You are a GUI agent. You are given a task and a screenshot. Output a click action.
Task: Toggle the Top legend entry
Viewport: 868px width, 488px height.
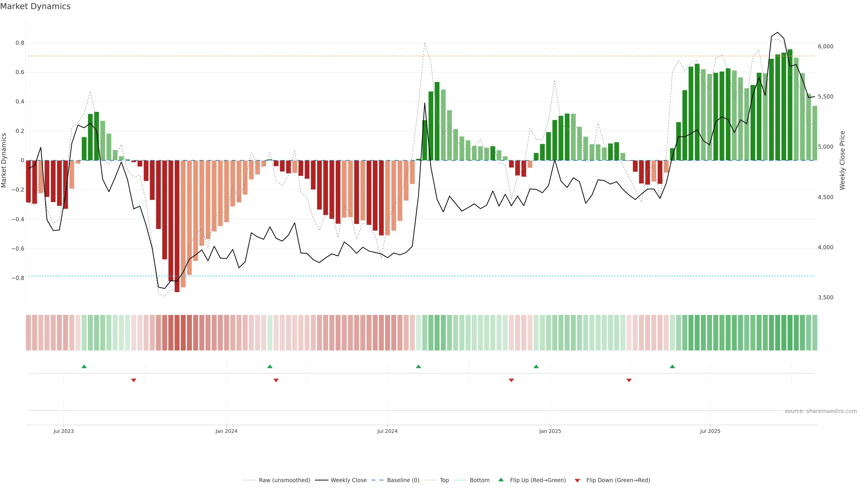pos(444,480)
